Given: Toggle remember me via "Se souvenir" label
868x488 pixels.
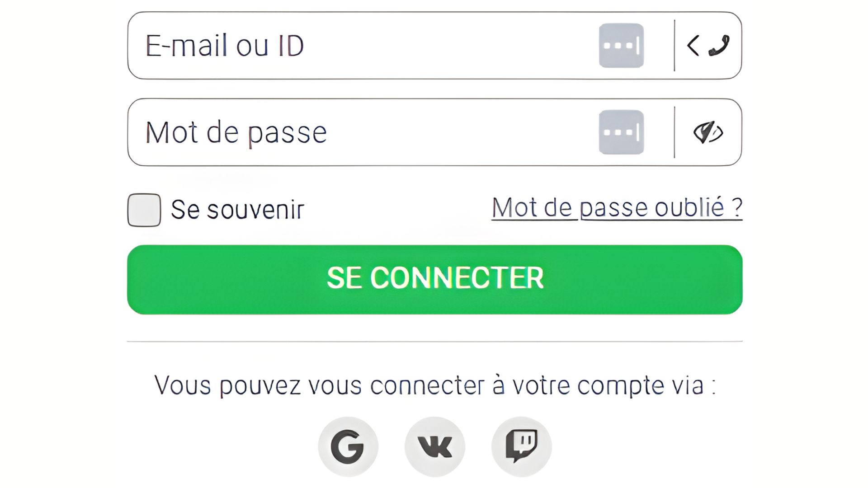Looking at the screenshot, I should coord(236,208).
